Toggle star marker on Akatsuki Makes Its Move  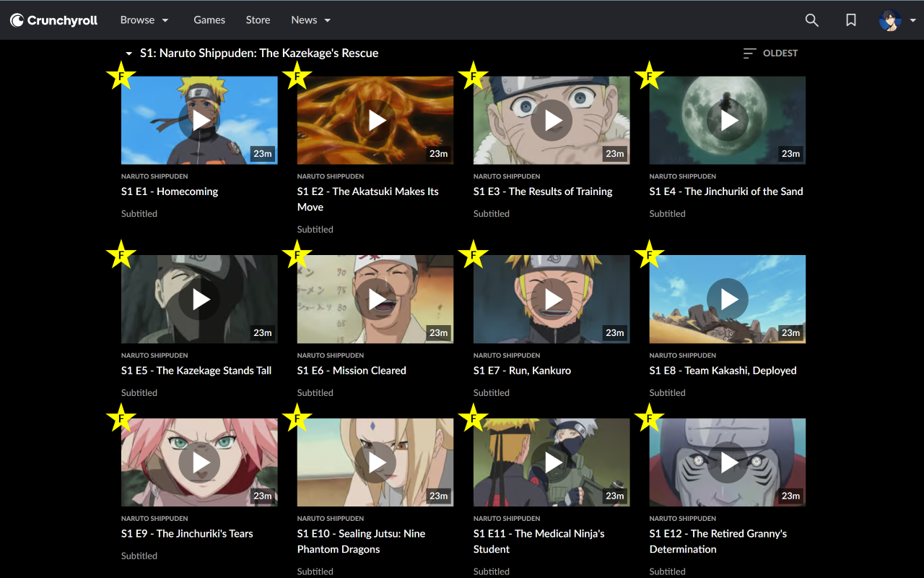point(297,75)
